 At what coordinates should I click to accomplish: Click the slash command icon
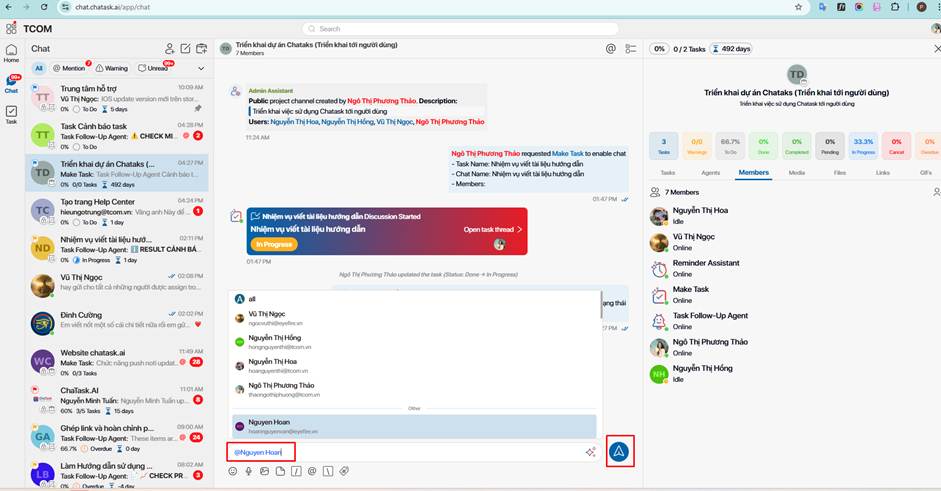tap(296, 471)
